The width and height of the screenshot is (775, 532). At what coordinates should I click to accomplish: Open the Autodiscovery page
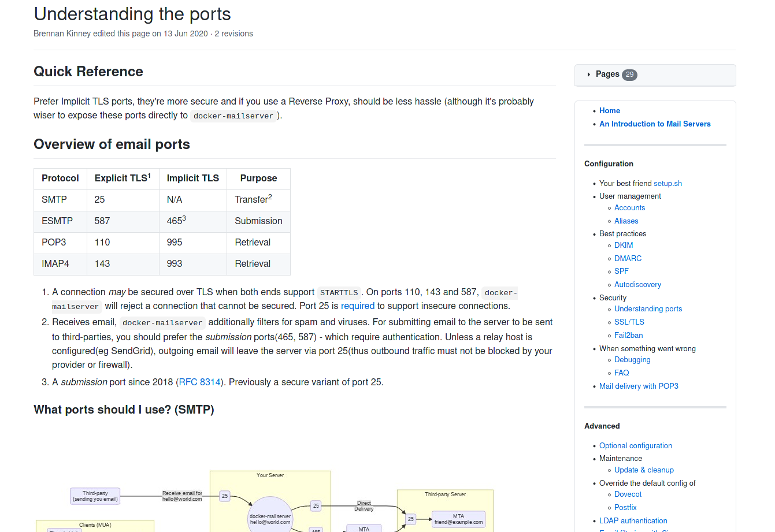pyautogui.click(x=637, y=284)
